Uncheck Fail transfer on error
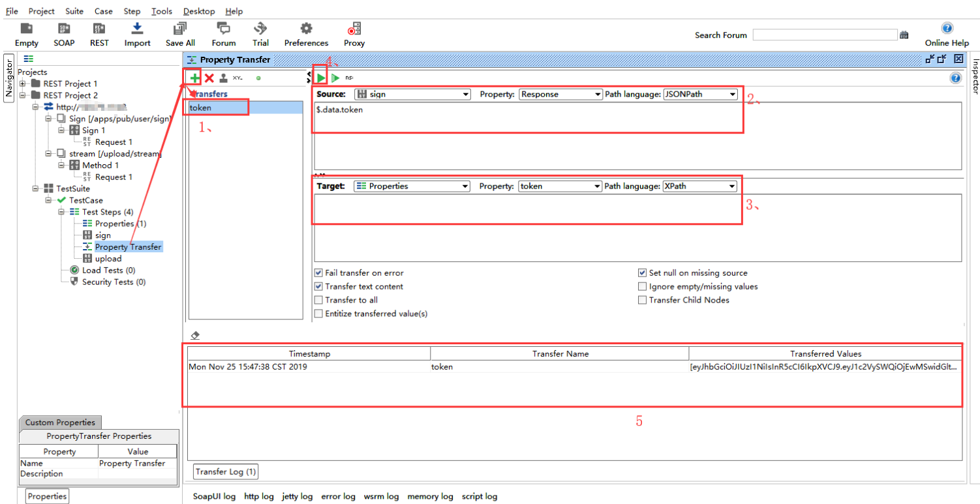The width and height of the screenshot is (980, 504). (x=318, y=273)
